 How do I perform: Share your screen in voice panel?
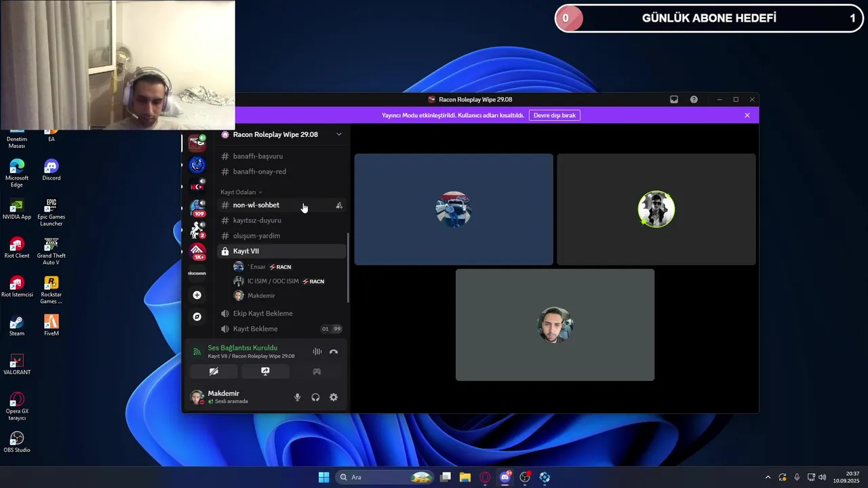[x=265, y=371]
